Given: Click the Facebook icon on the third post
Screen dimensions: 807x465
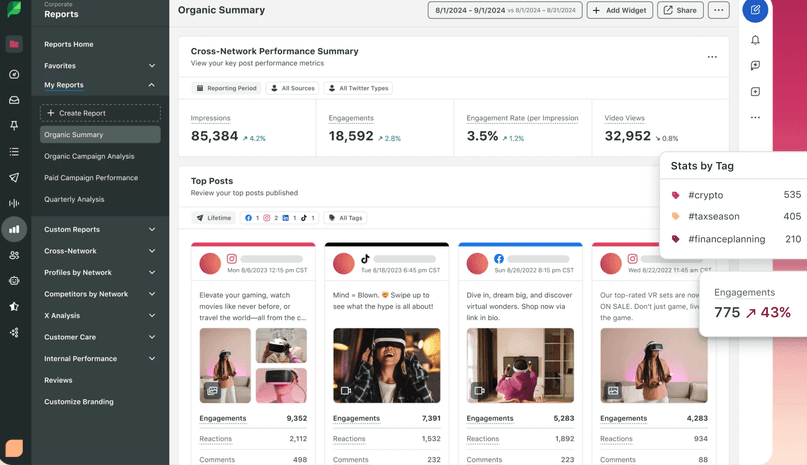Looking at the screenshot, I should point(499,259).
